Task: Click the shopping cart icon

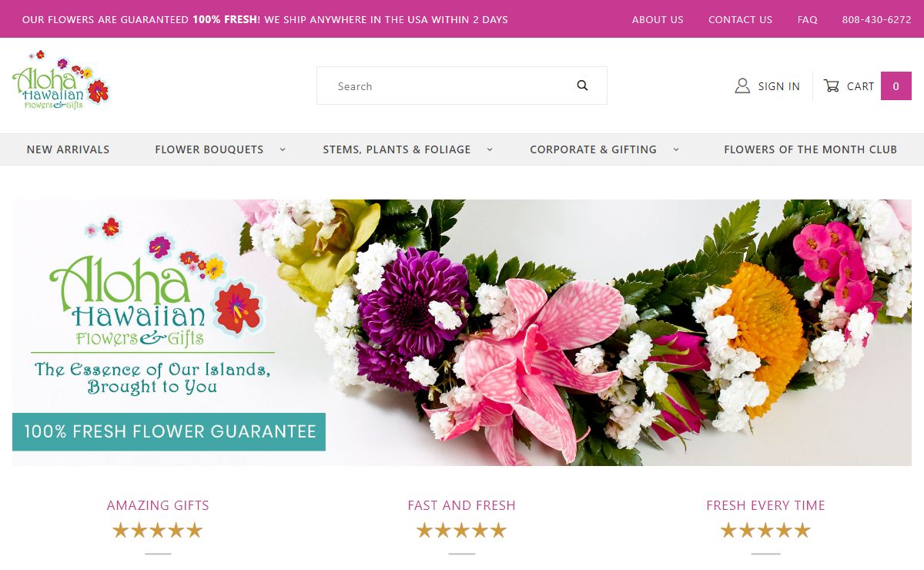Action: (x=832, y=85)
